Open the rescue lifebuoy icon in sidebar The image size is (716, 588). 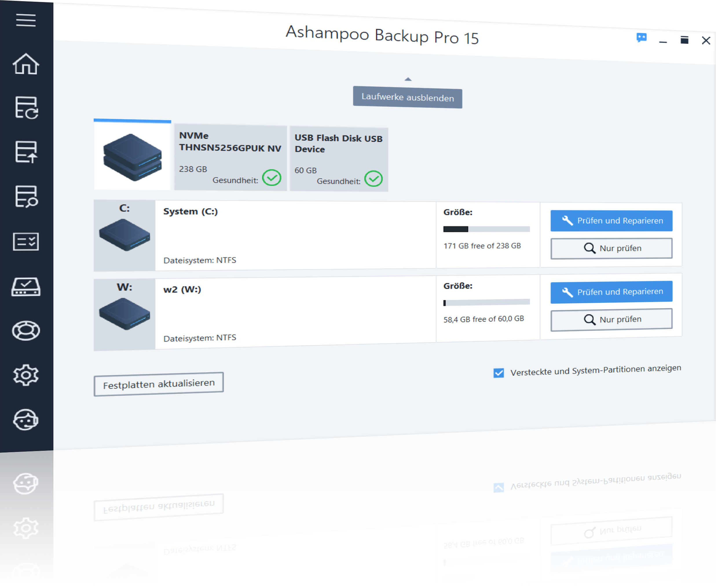(26, 331)
